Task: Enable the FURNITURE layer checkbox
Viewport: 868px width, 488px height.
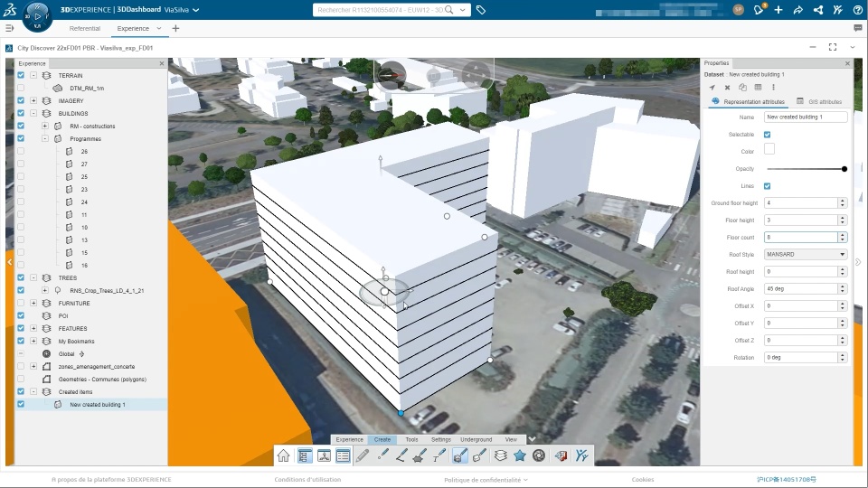Action: point(21,304)
